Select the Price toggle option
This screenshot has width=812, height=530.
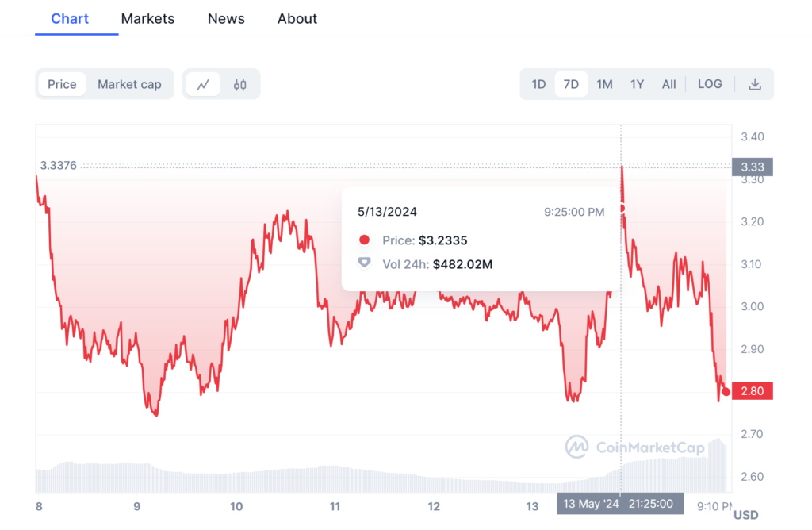pos(62,84)
